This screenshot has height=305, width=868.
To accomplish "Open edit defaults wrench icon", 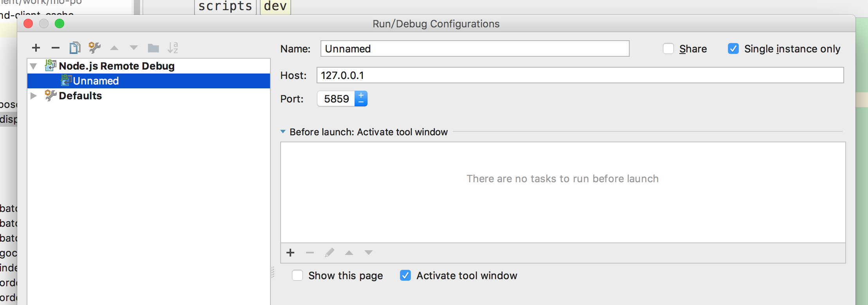I will 94,48.
